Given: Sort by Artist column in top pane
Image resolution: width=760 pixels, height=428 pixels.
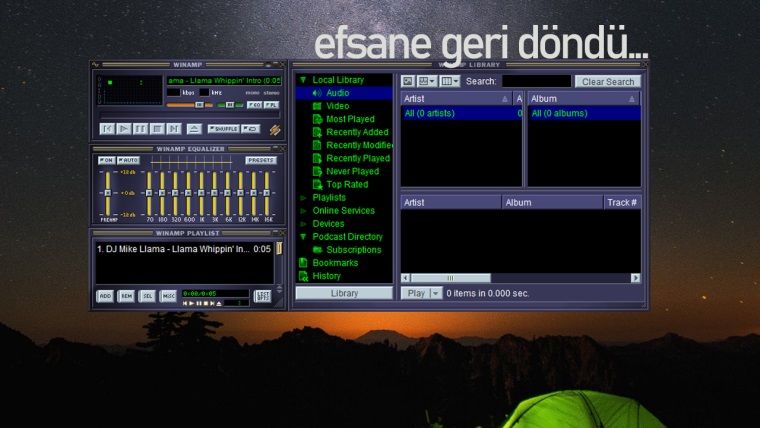Looking at the screenshot, I should pyautogui.click(x=457, y=99).
